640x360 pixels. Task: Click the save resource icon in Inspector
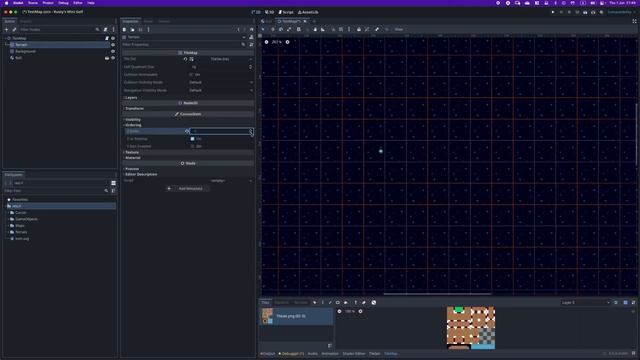coord(141,29)
